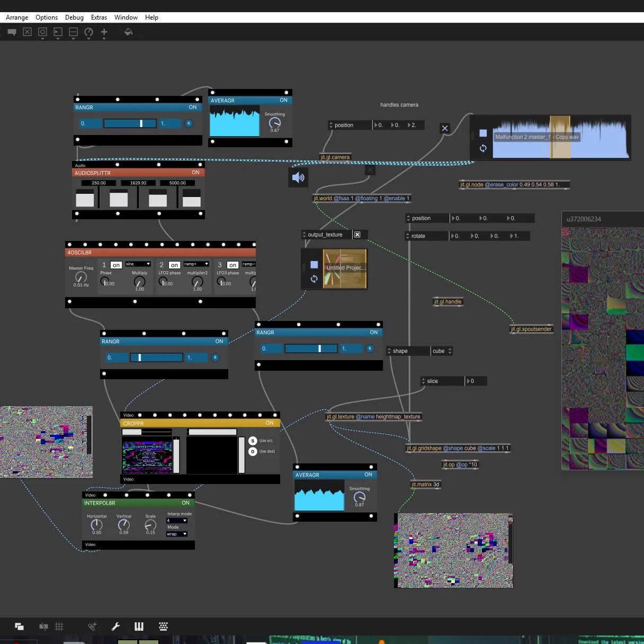Click the R reset button on left lower RANGR

pos(215,357)
